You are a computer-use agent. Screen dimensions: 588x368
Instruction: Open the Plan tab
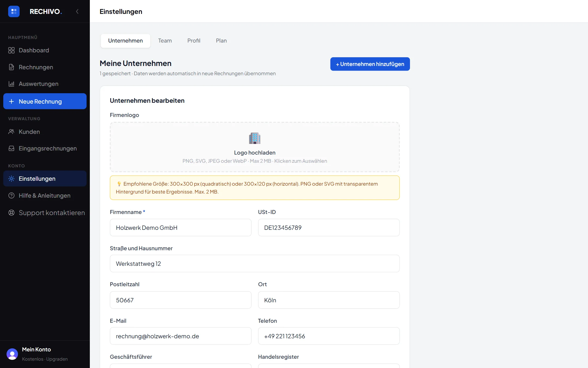pyautogui.click(x=221, y=41)
